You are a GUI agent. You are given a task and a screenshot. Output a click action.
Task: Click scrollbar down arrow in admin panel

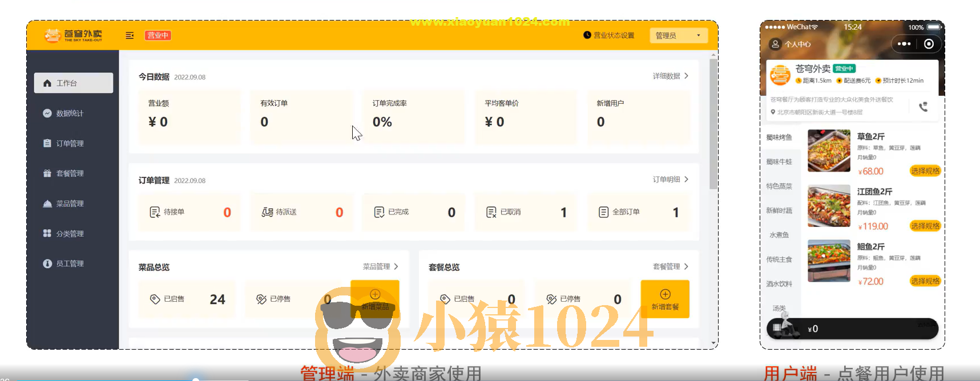pos(713,343)
